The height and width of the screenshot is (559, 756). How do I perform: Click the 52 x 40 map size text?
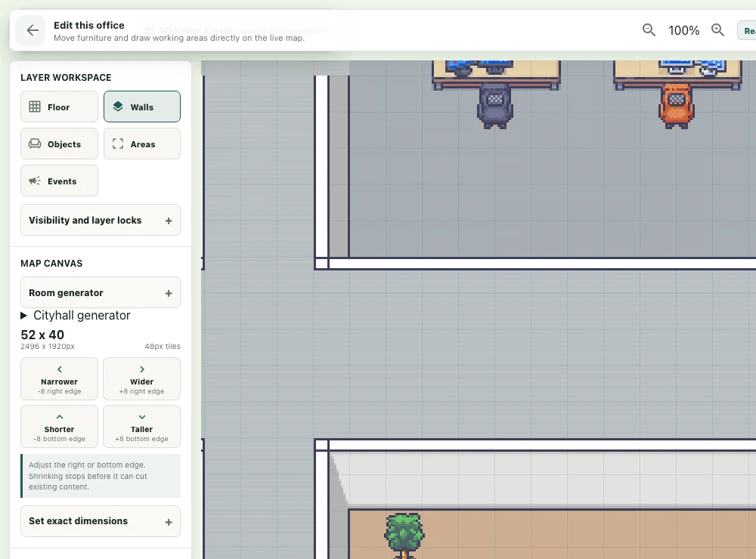click(42, 335)
